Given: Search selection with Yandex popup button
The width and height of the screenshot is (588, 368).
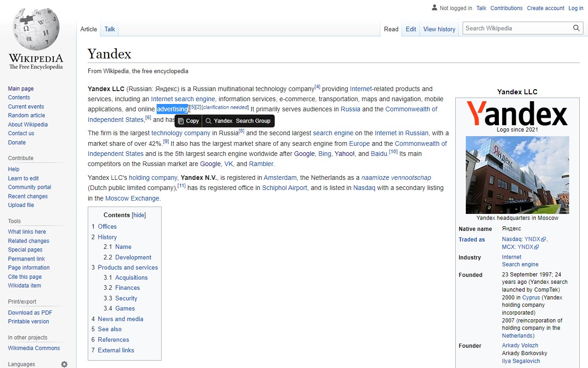Looking at the screenshot, I should 238,121.
